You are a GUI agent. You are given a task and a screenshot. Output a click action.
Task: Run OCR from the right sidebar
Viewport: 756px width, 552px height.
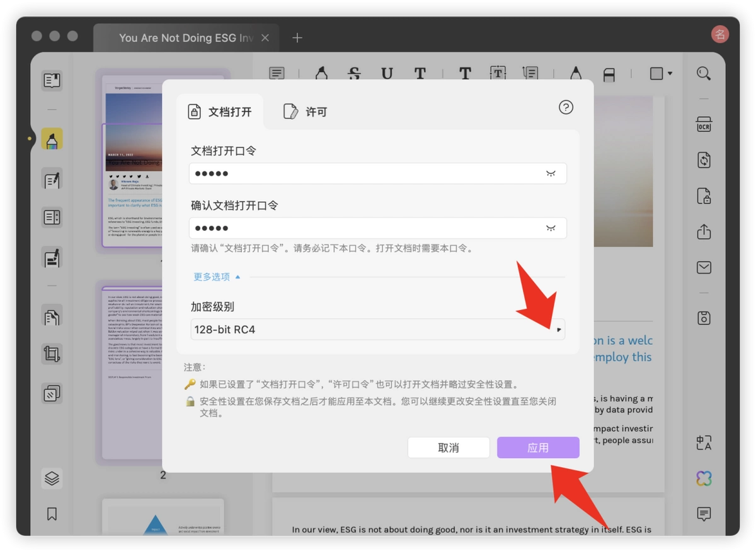[704, 124]
